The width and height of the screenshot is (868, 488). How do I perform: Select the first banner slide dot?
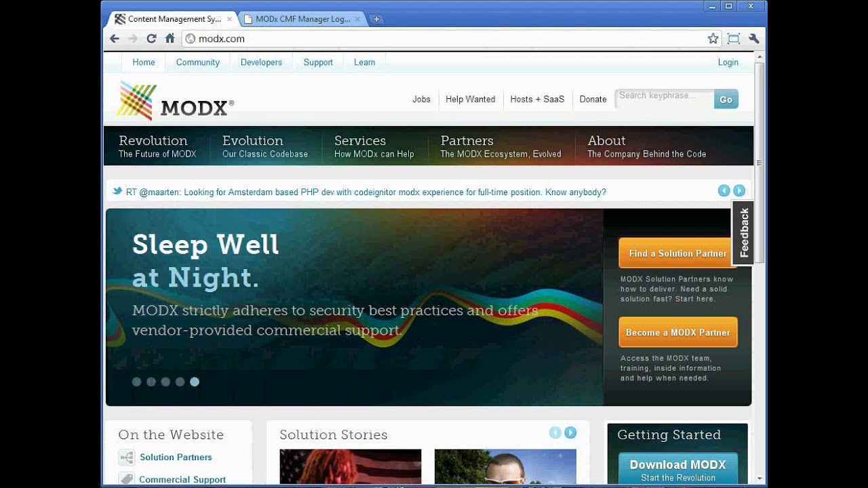pos(136,382)
